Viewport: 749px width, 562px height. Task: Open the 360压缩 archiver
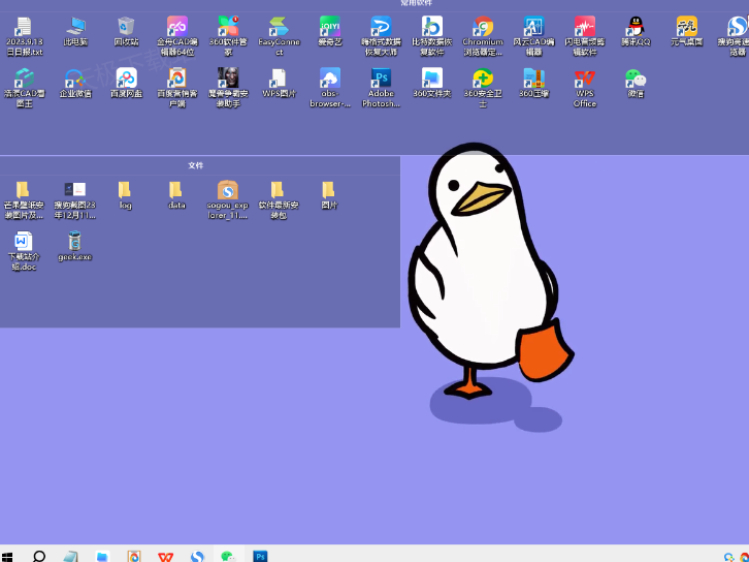[534, 84]
